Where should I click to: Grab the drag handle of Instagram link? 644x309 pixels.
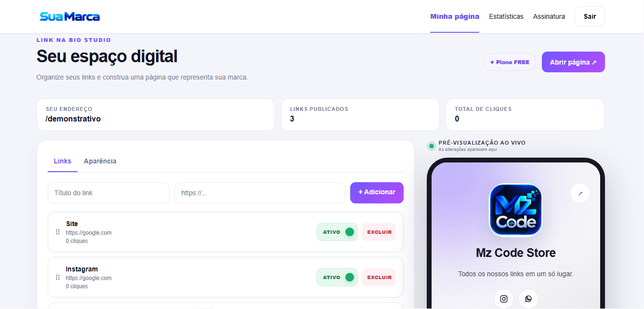[58, 277]
